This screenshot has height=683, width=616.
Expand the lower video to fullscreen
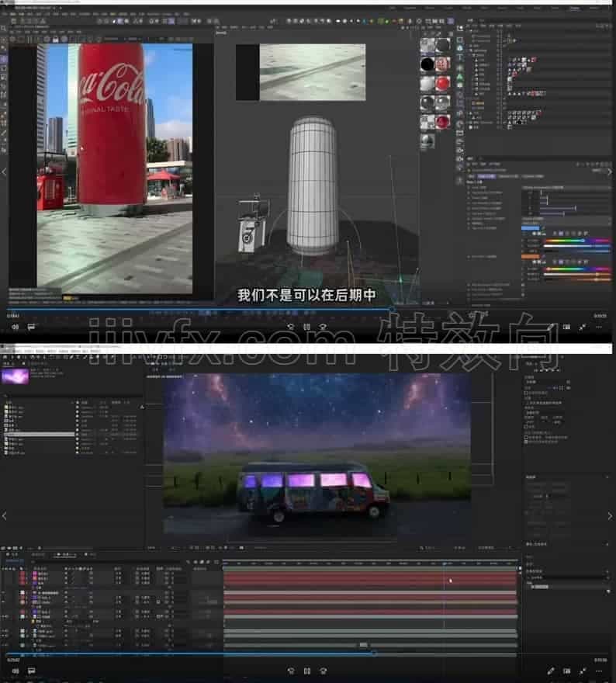(x=583, y=671)
